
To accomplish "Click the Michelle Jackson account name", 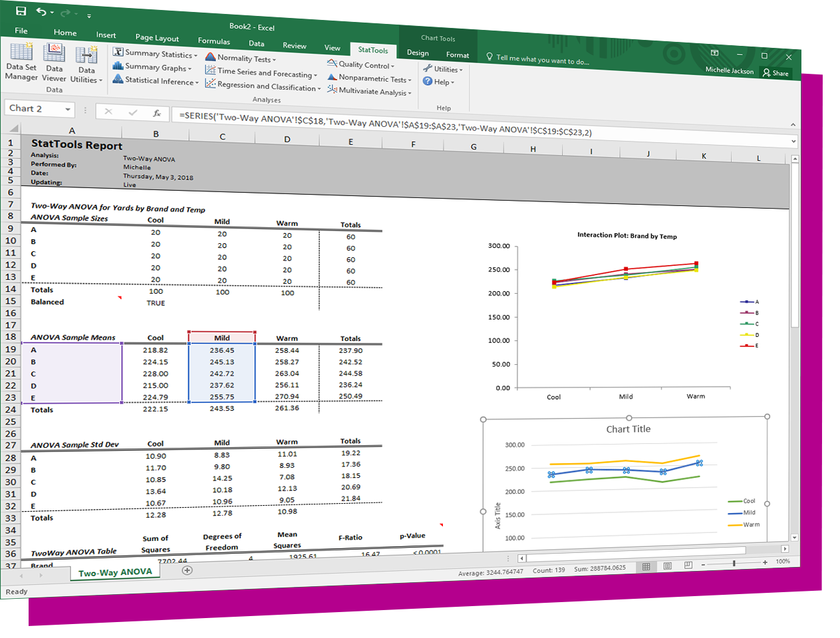I will 729,70.
